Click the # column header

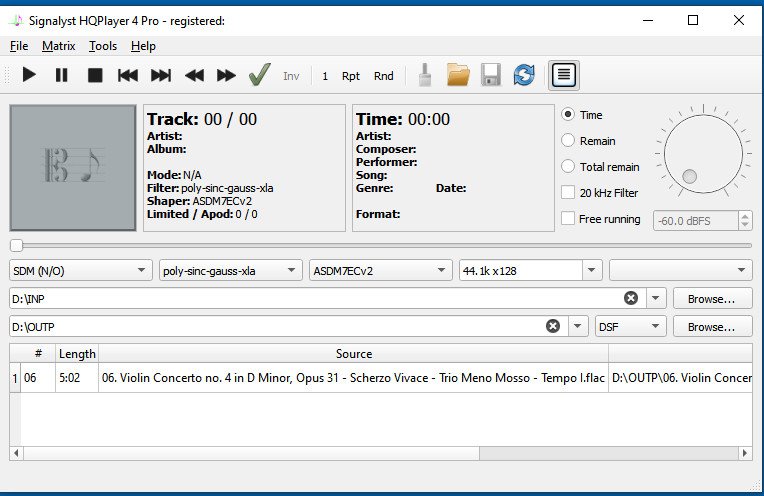click(x=38, y=354)
